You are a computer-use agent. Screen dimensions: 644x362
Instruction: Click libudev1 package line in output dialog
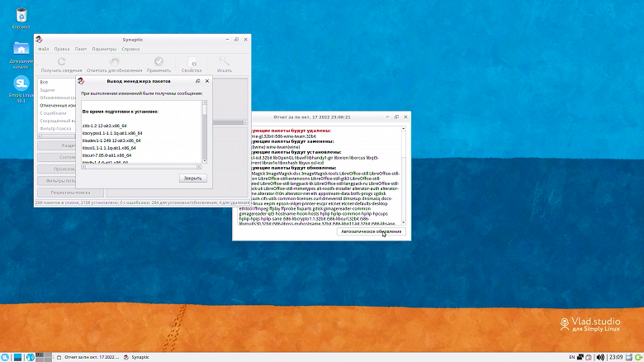pos(111,141)
